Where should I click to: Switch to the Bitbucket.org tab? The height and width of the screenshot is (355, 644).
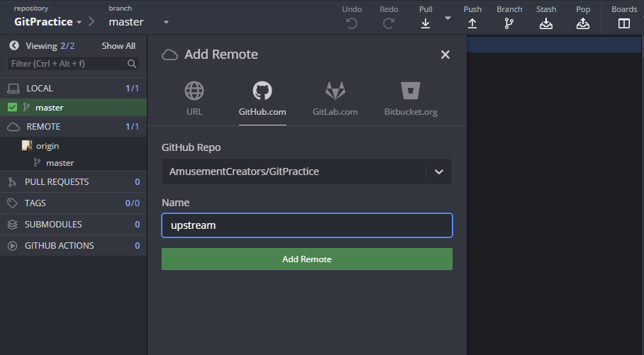[411, 99]
